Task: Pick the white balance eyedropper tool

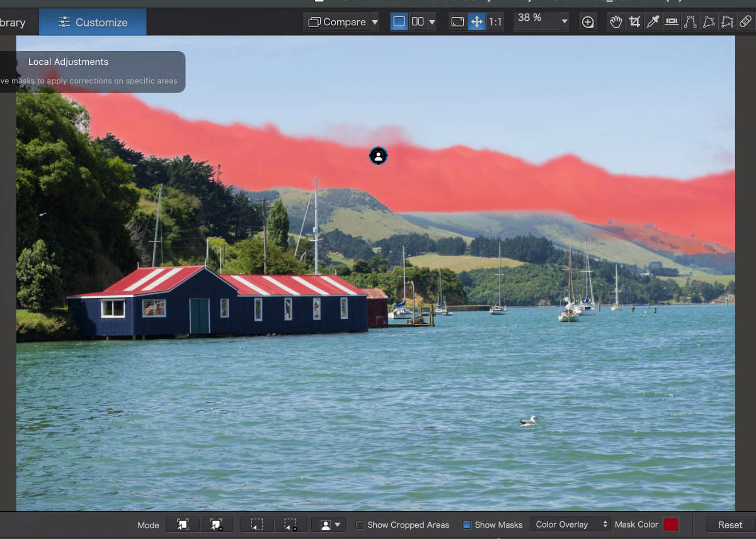Action: tap(653, 22)
